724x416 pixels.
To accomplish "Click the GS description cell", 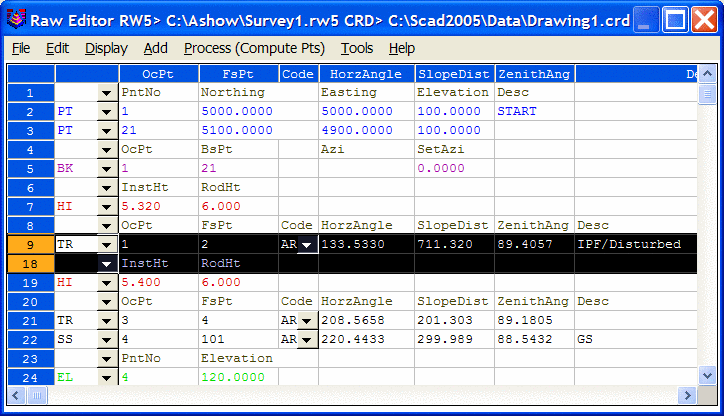I will coord(636,339).
